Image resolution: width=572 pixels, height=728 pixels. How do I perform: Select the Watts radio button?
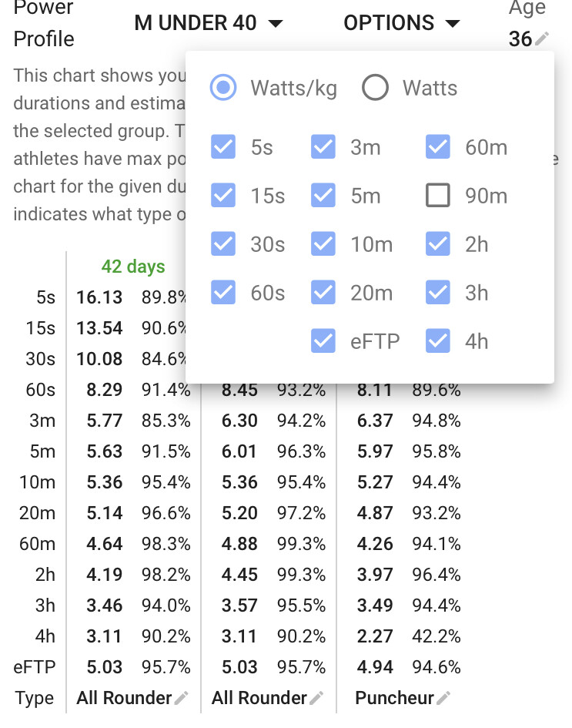[x=375, y=87]
